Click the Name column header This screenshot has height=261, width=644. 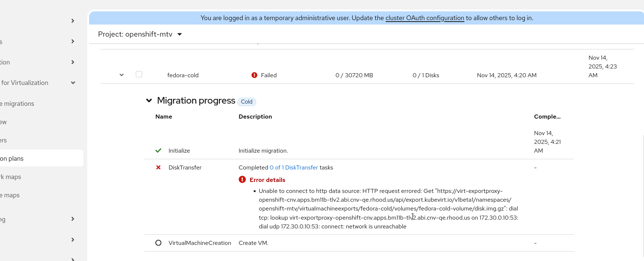[x=163, y=116]
